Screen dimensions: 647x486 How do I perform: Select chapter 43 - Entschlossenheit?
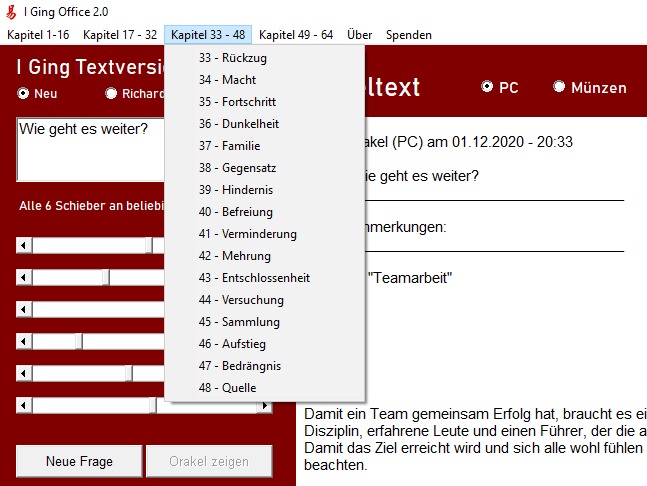coord(264,278)
